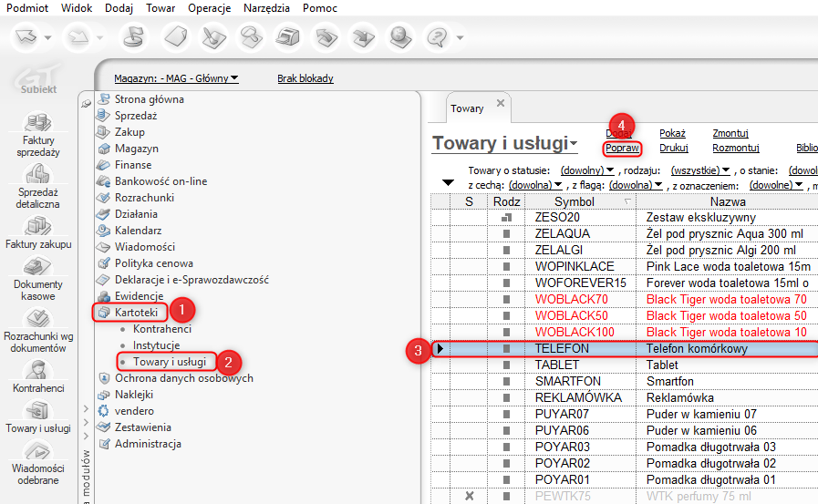Click the Rozmontuj link

click(736, 148)
